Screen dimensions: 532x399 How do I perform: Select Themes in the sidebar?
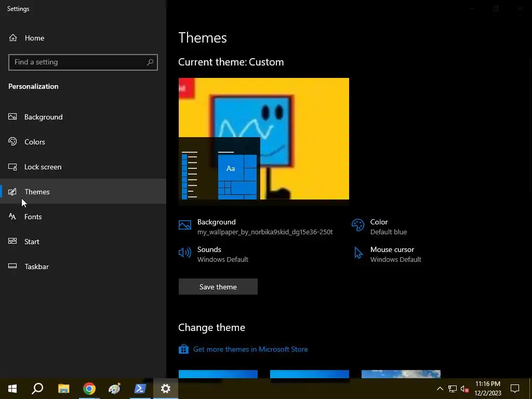tap(83, 191)
